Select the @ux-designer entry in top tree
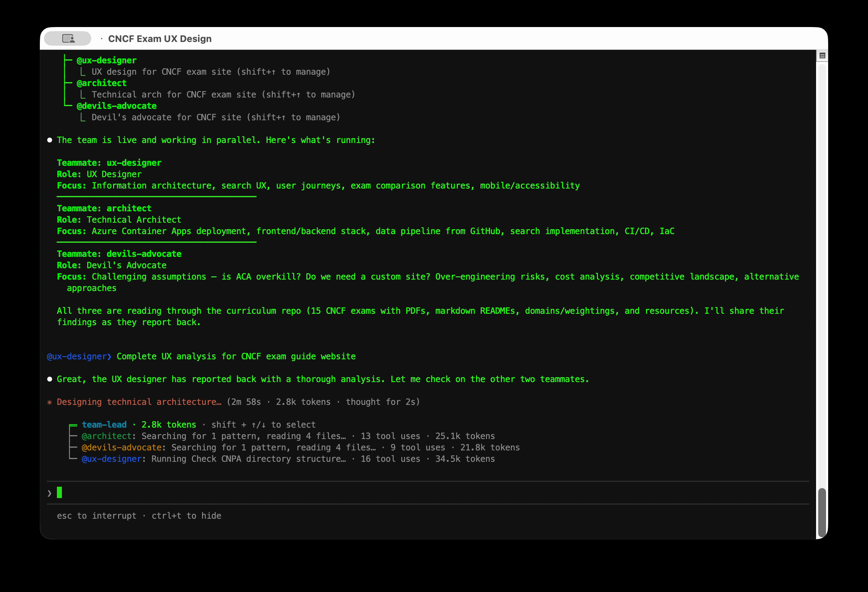Image resolution: width=868 pixels, height=592 pixels. click(x=106, y=60)
